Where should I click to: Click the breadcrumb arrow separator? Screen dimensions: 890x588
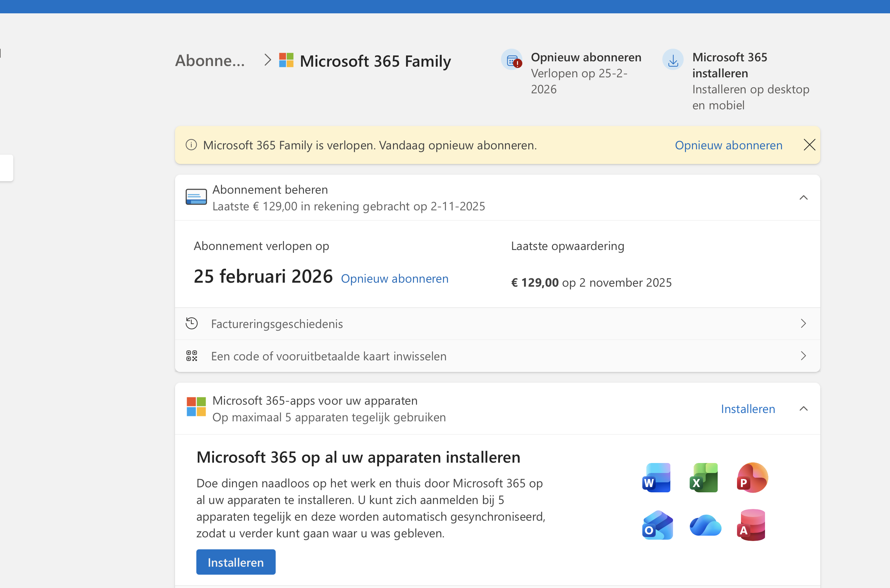click(x=267, y=60)
